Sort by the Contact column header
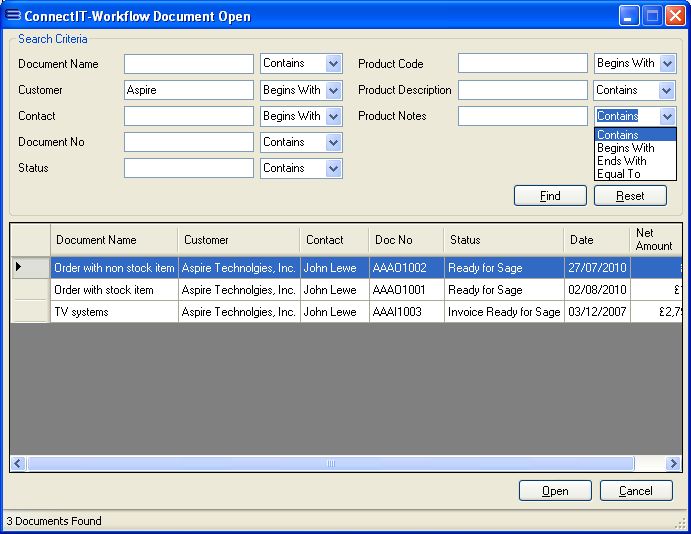 tap(334, 240)
